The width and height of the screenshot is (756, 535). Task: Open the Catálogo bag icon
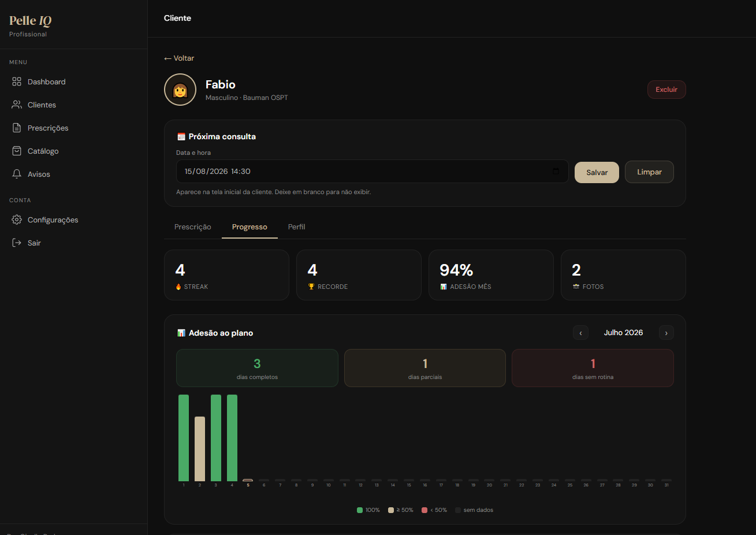click(17, 151)
